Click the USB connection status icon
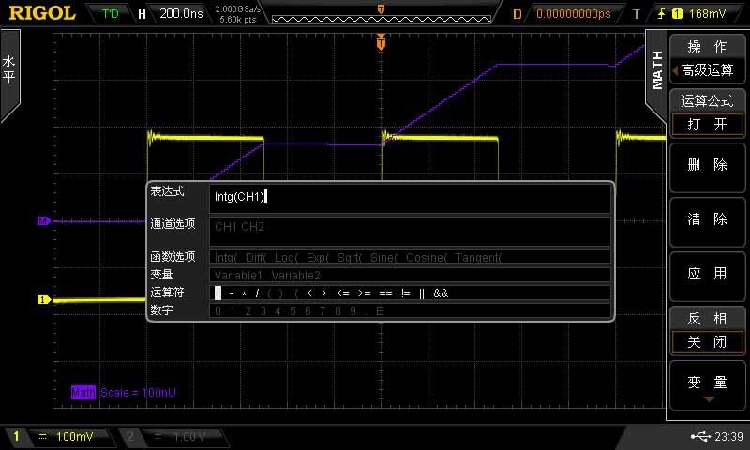 click(697, 437)
